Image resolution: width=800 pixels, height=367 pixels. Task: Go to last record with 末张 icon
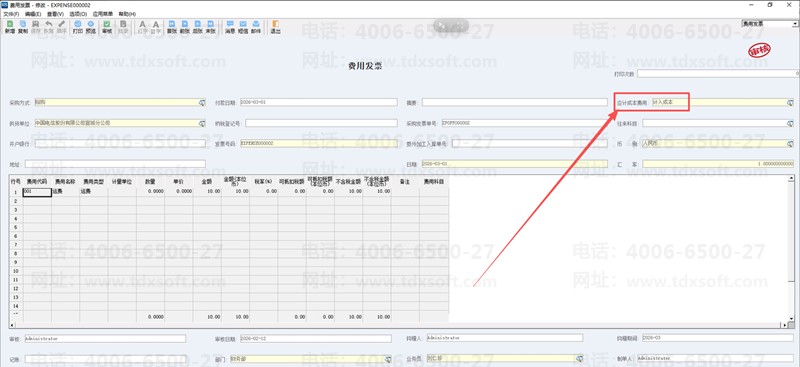tap(210, 27)
